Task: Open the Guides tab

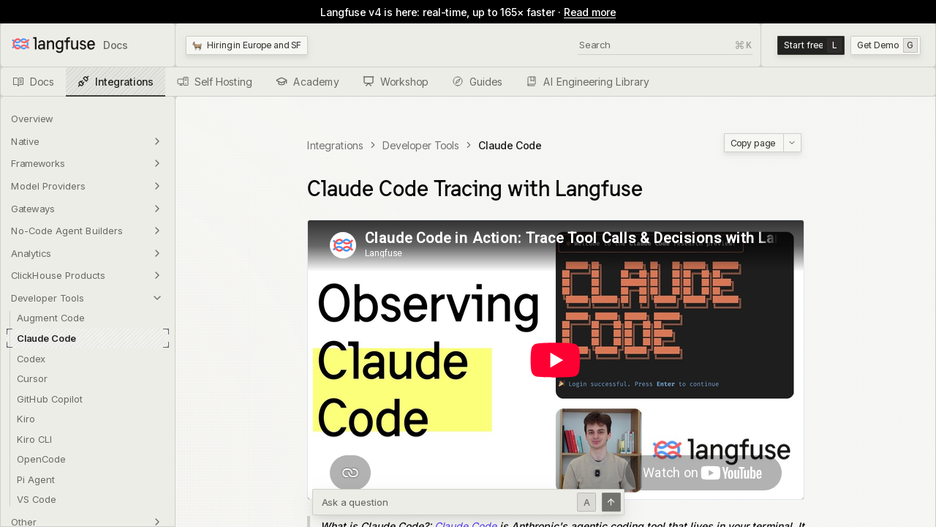Action: tap(477, 82)
